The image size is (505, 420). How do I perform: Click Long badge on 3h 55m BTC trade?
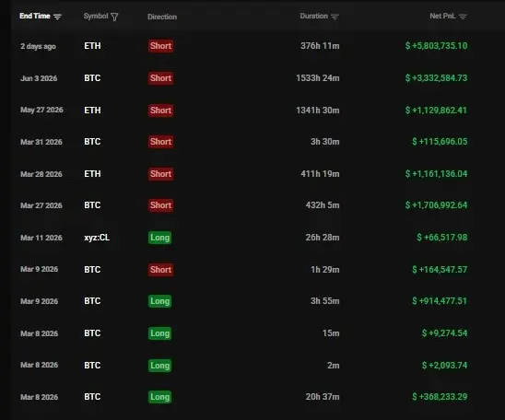tap(159, 301)
